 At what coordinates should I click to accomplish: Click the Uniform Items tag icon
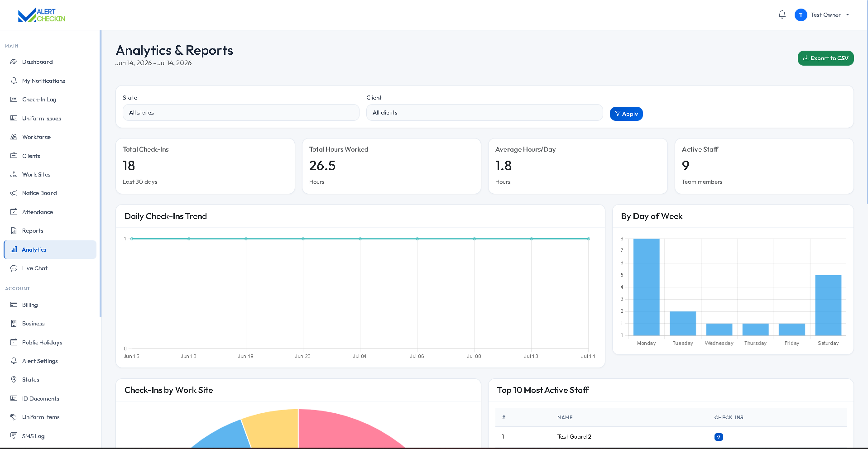[14, 417]
